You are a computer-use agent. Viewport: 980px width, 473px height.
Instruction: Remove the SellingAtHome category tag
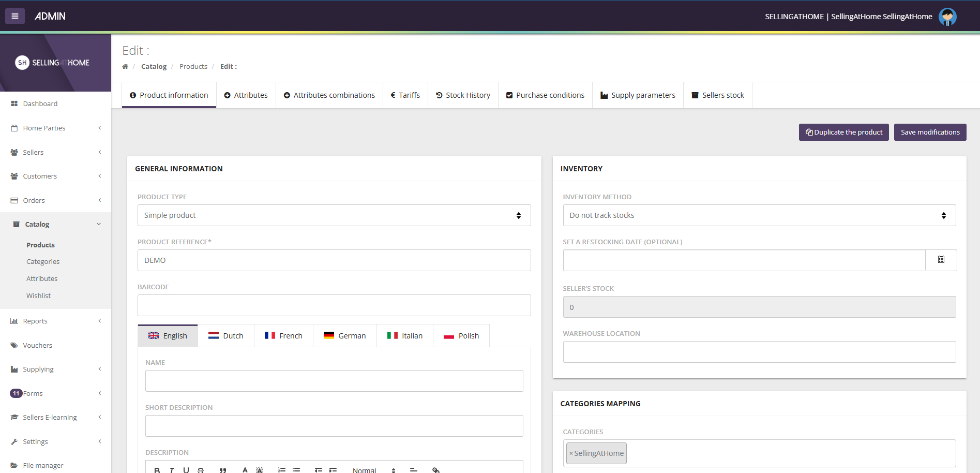571,454
